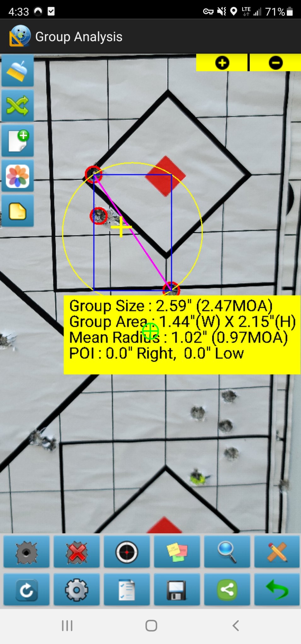301x644 pixels.
Task: Tap the POI 0.0" Right text line
Action: tap(156, 353)
